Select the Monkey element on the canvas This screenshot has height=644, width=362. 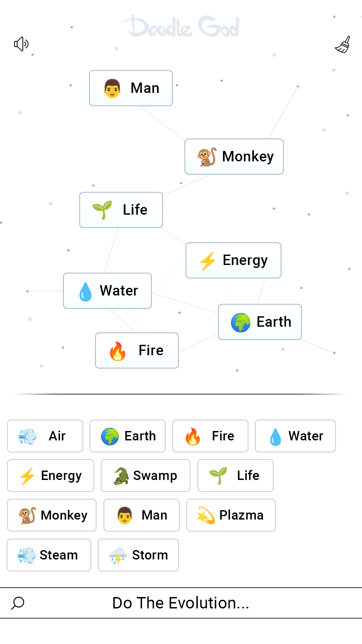[x=234, y=157]
